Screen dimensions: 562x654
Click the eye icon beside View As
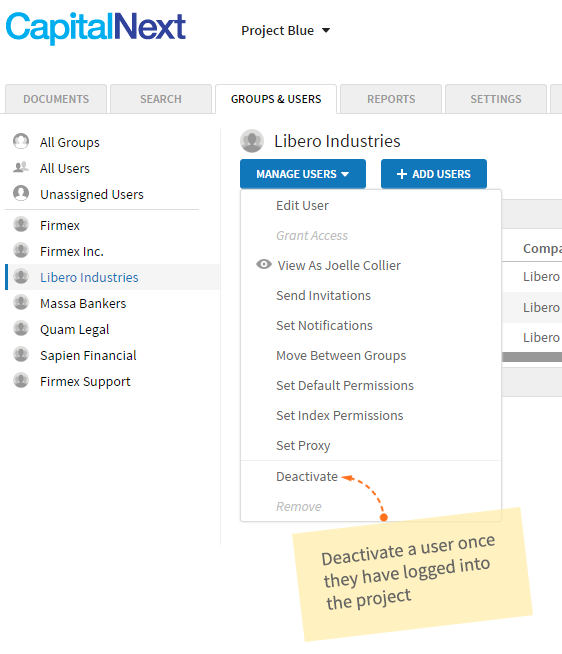[264, 264]
